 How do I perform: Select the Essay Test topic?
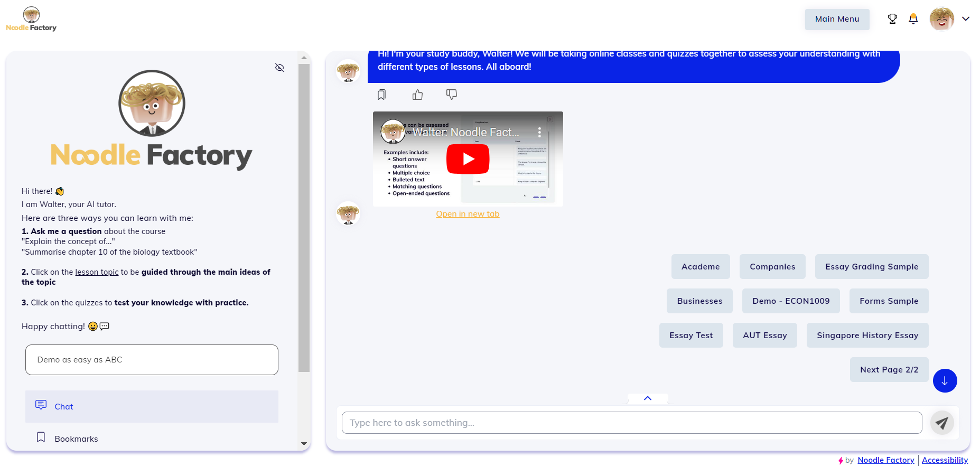coord(691,335)
